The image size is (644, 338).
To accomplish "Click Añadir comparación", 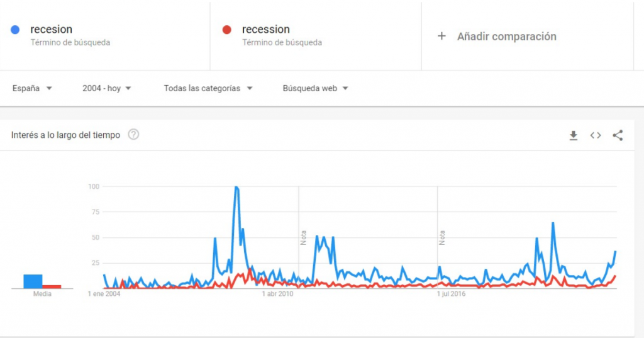I will 506,37.
